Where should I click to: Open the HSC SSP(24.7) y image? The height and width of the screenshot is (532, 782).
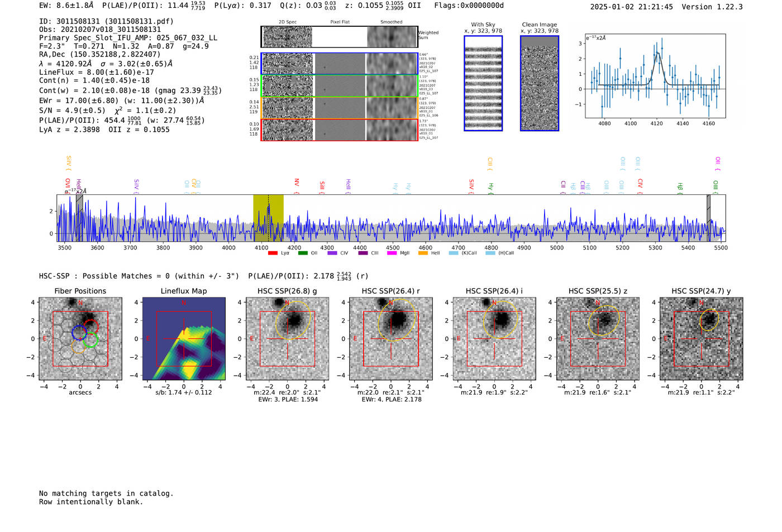pyautogui.click(x=702, y=338)
